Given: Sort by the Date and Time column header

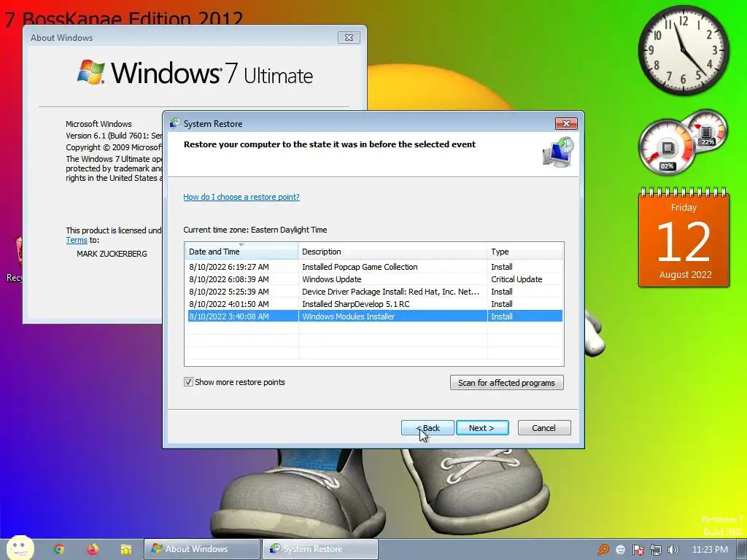Looking at the screenshot, I should click(241, 252).
